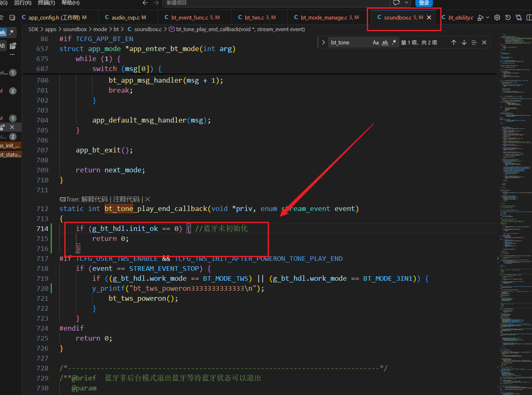532x395 pixels.
Task: Go to the next find match
Action: pos(464,42)
